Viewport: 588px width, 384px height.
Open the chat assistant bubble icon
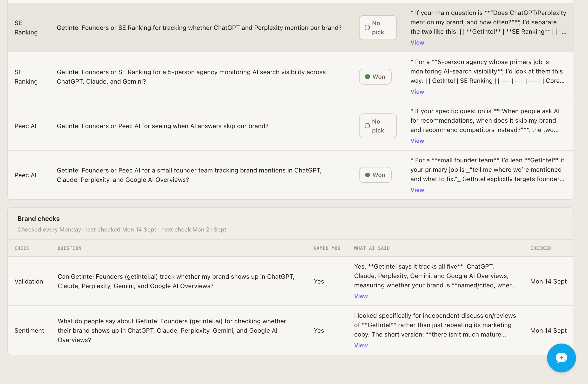[561, 358]
